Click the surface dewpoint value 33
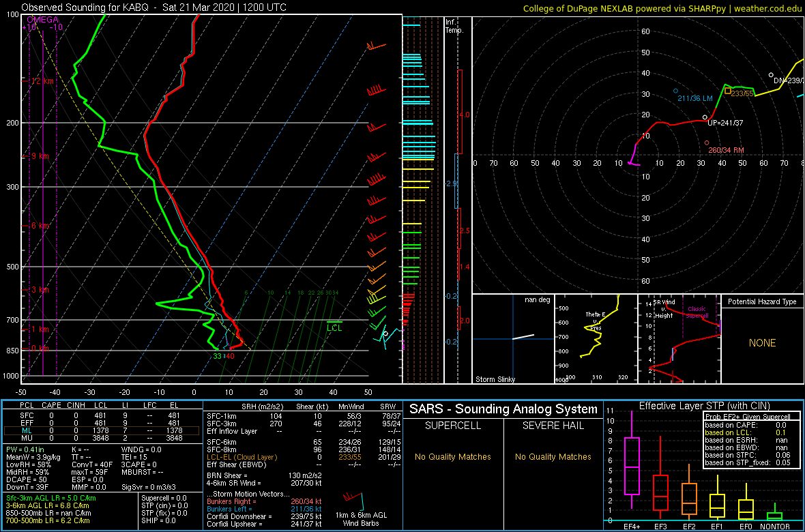The image size is (805, 532). click(x=217, y=356)
